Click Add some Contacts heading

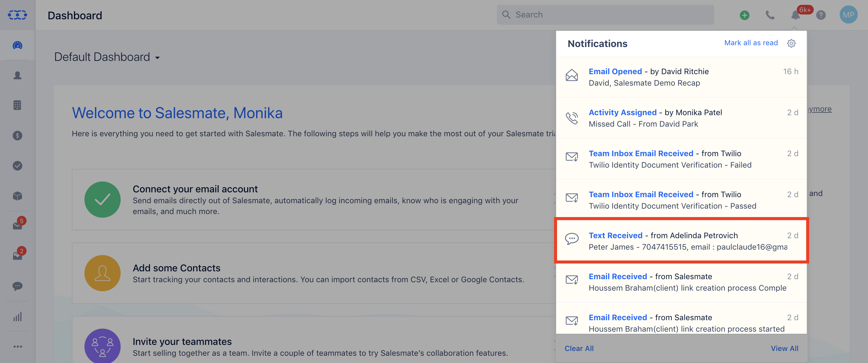pyautogui.click(x=176, y=268)
